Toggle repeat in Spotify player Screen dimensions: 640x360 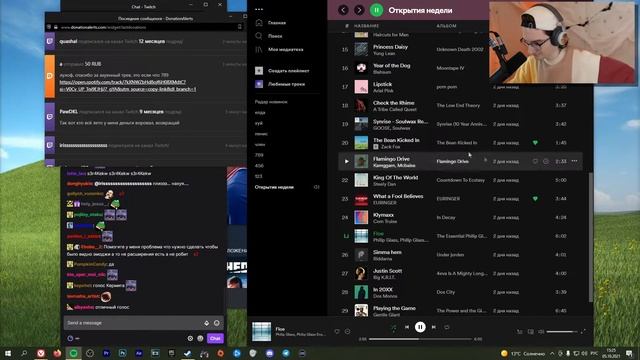447,327
